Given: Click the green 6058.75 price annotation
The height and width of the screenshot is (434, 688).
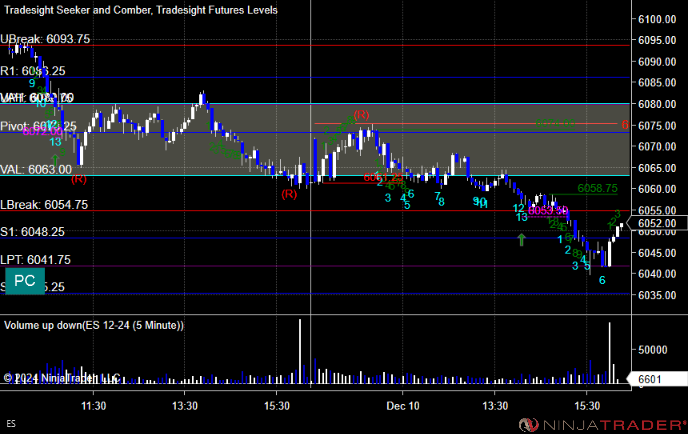Looking at the screenshot, I should pyautogui.click(x=597, y=189).
